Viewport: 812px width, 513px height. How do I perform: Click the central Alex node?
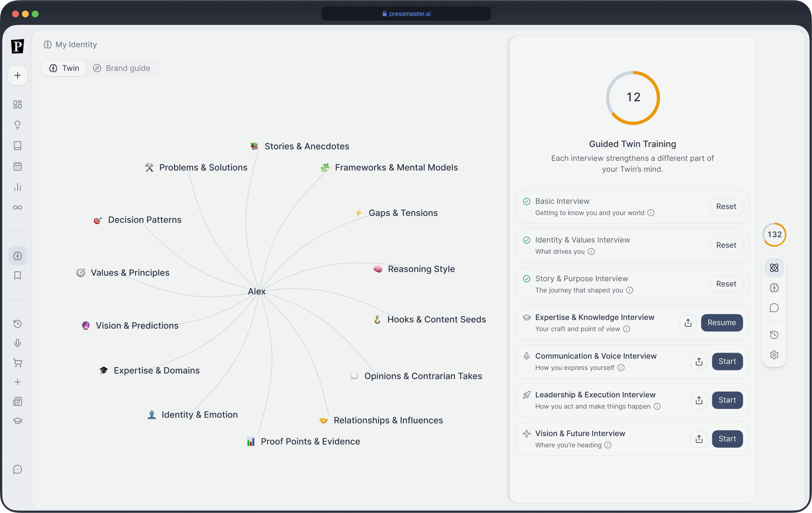click(x=257, y=292)
